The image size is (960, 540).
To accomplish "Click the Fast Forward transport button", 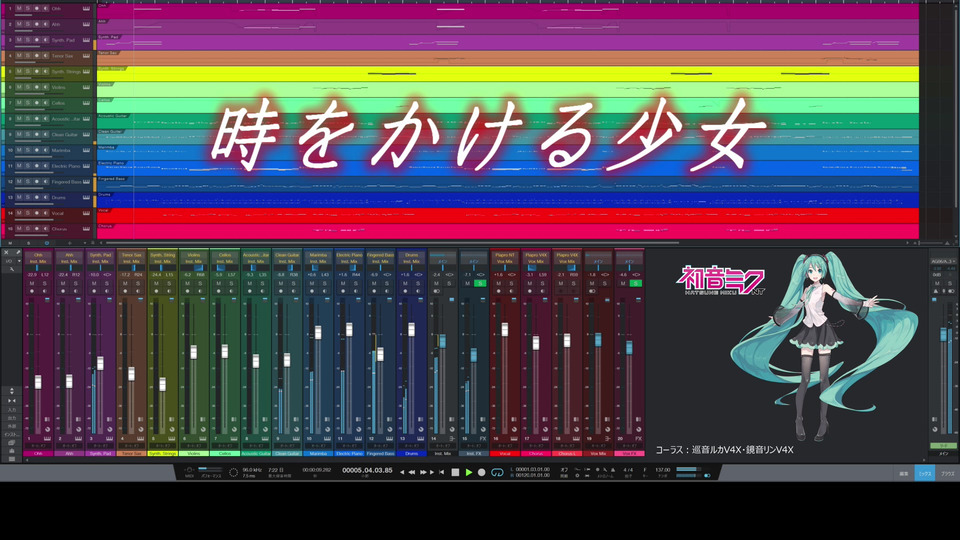I will [x=422, y=472].
